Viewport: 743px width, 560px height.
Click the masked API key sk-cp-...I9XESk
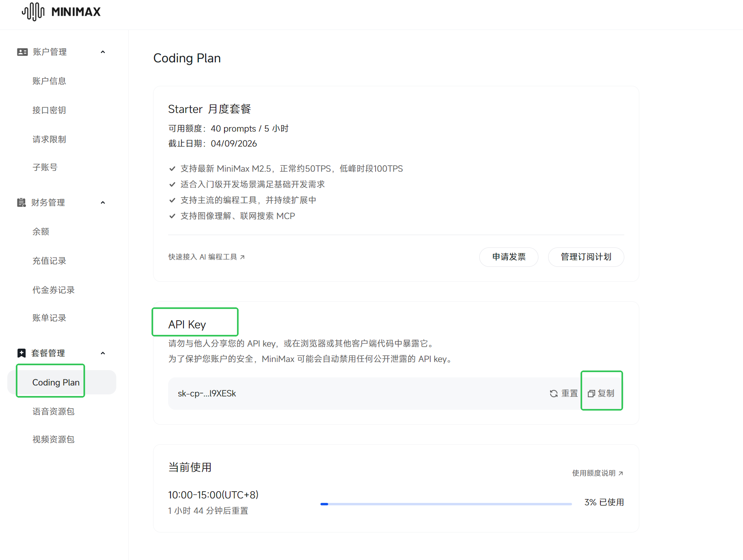tap(207, 394)
